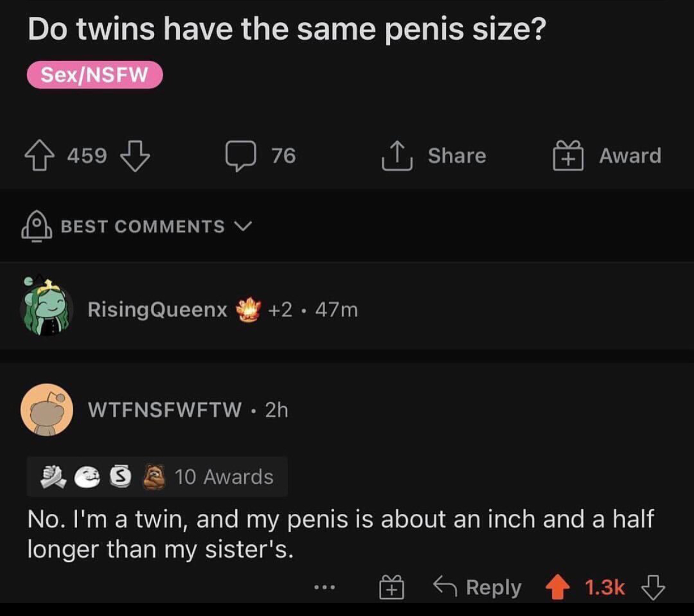Expand the Best Comments sort dropdown
The image size is (694, 616).
[243, 226]
